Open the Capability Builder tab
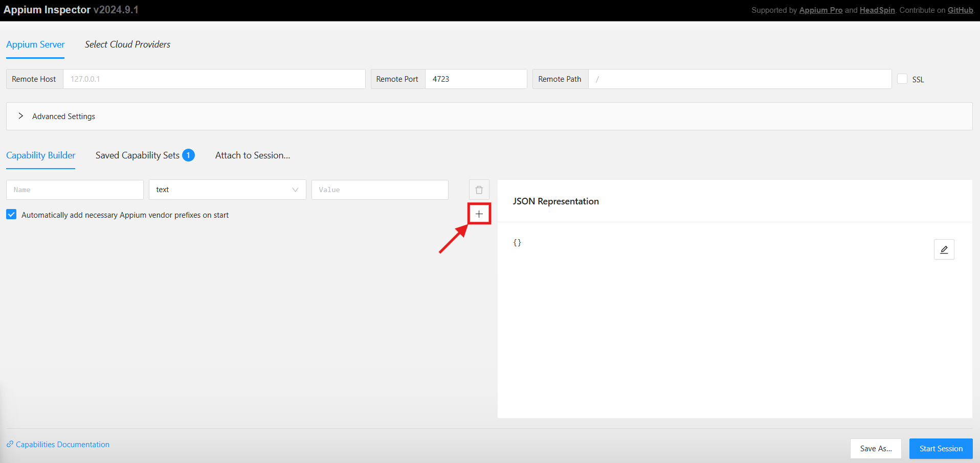 coord(41,155)
